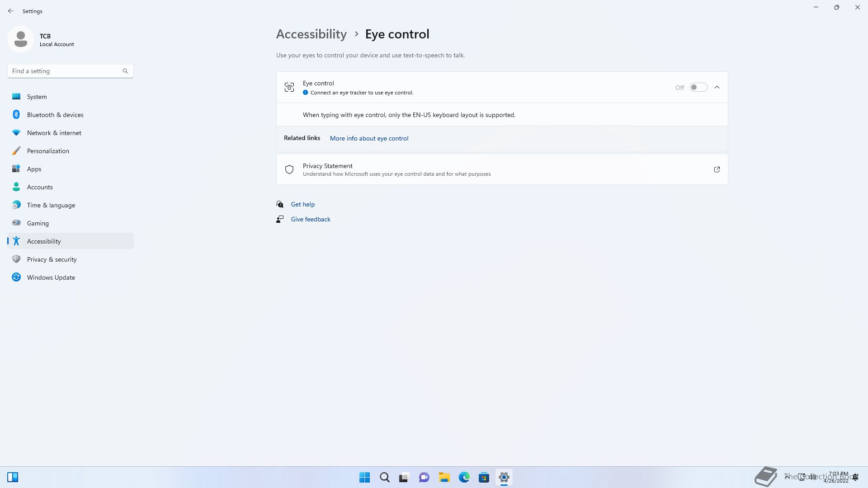Open the Widgets button on the taskbar
This screenshot has height=488, width=868.
pyautogui.click(x=13, y=477)
